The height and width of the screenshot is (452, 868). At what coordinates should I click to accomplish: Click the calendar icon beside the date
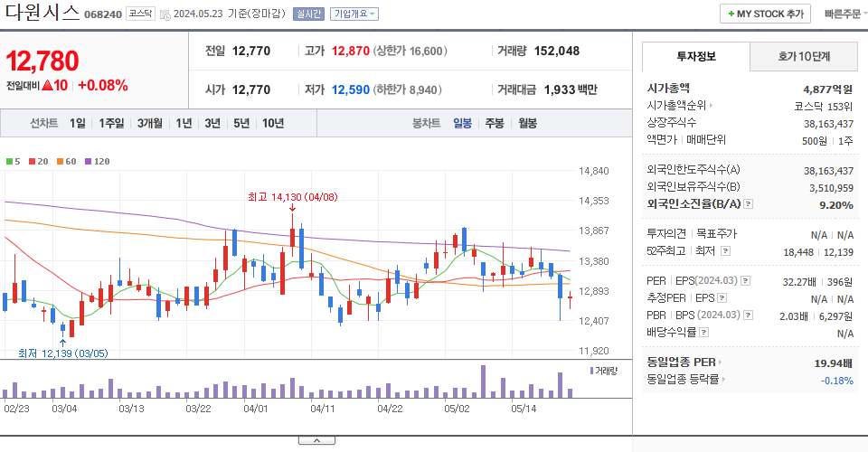pos(165,15)
